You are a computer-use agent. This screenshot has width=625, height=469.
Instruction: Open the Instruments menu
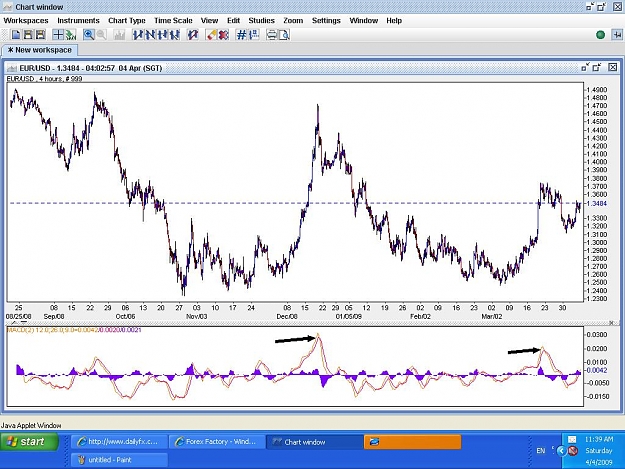(78, 20)
